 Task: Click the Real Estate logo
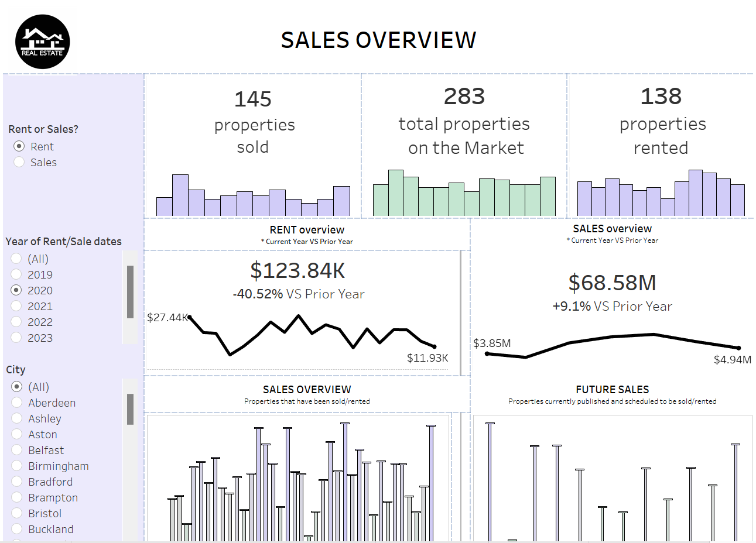pyautogui.click(x=42, y=42)
